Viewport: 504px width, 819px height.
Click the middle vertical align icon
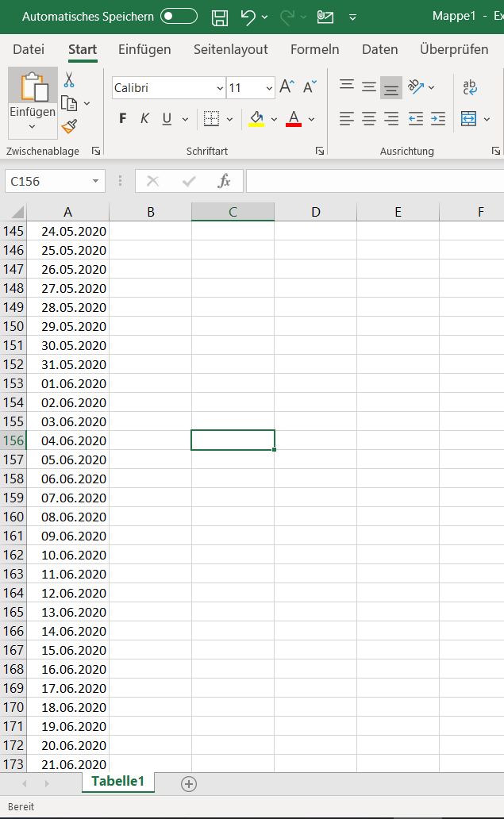point(369,87)
